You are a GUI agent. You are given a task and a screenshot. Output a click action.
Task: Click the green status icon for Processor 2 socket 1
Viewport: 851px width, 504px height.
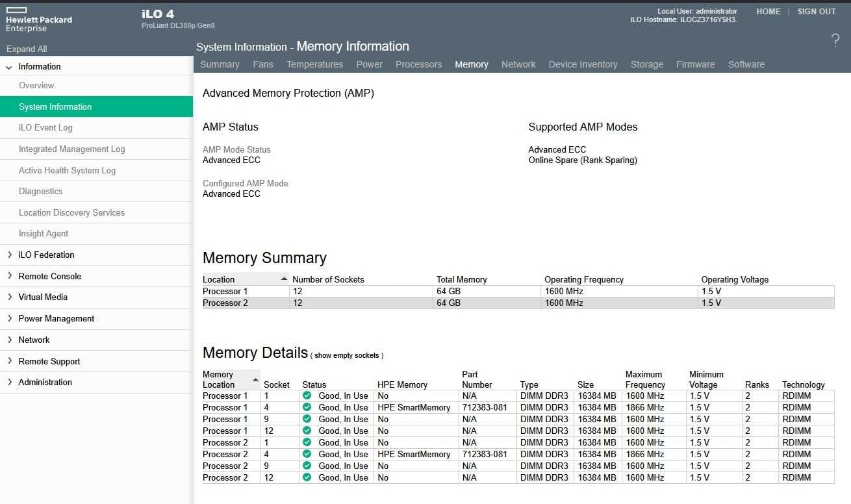[x=307, y=442]
